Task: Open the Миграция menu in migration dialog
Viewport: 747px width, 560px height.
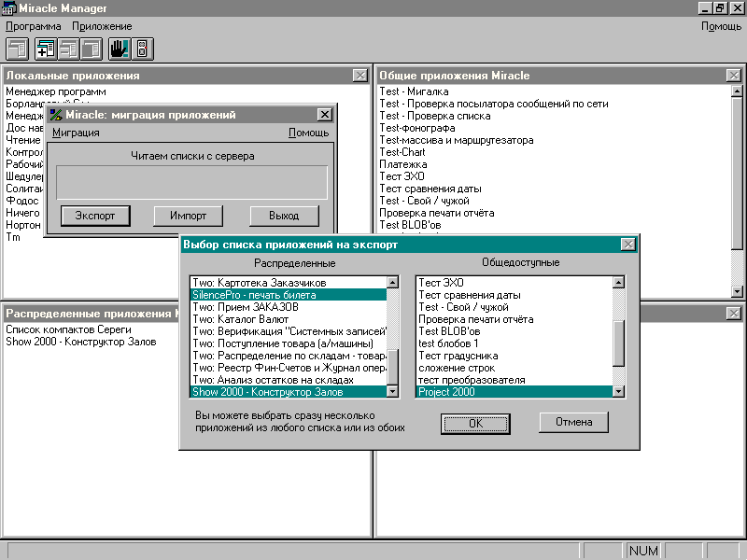Action: (76, 133)
